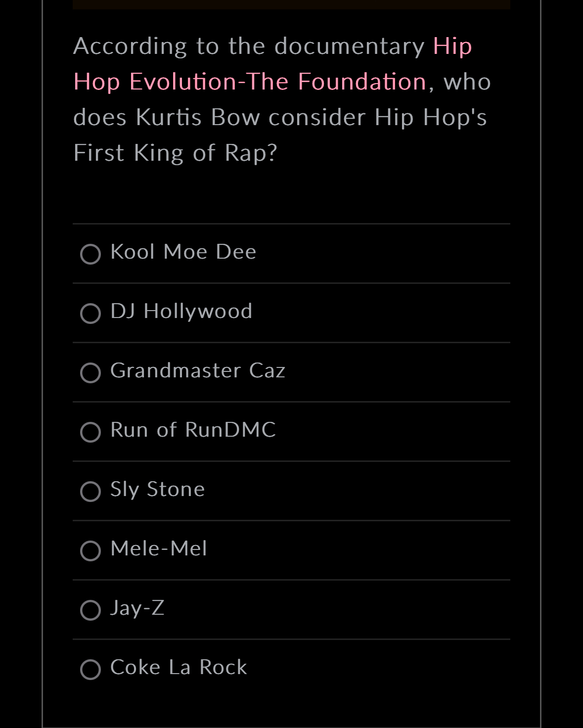Select the Run of RunDMC answer option
Viewport: 583px width, 728px height.
(91, 432)
